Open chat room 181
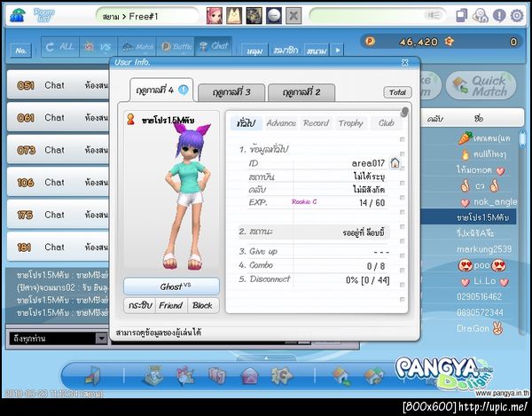Screen dimensions: 532x416 click(59, 247)
